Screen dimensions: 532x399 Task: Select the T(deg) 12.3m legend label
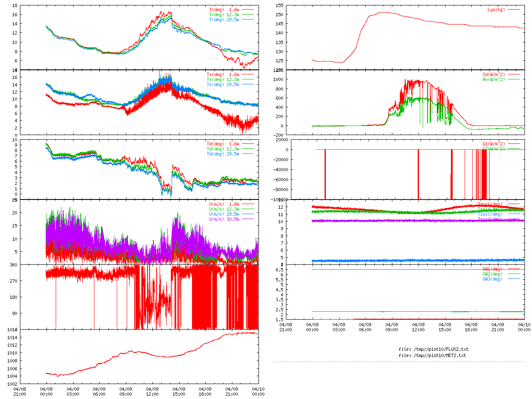tap(224, 15)
